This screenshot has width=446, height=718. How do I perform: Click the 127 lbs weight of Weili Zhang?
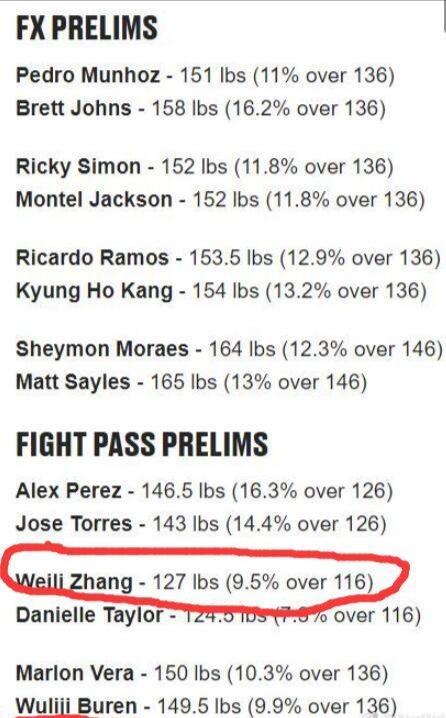pyautogui.click(x=185, y=582)
